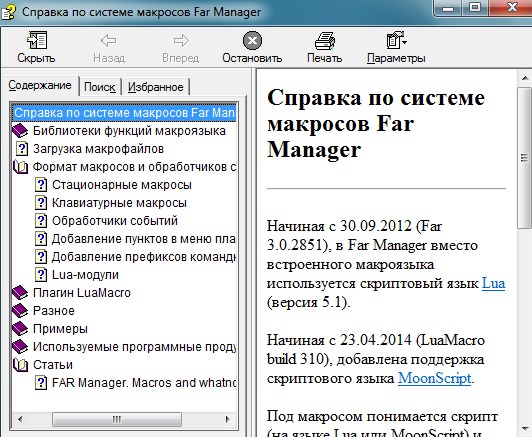
Task: Click page icon beside Стационарные макросы
Action: pyautogui.click(x=41, y=185)
